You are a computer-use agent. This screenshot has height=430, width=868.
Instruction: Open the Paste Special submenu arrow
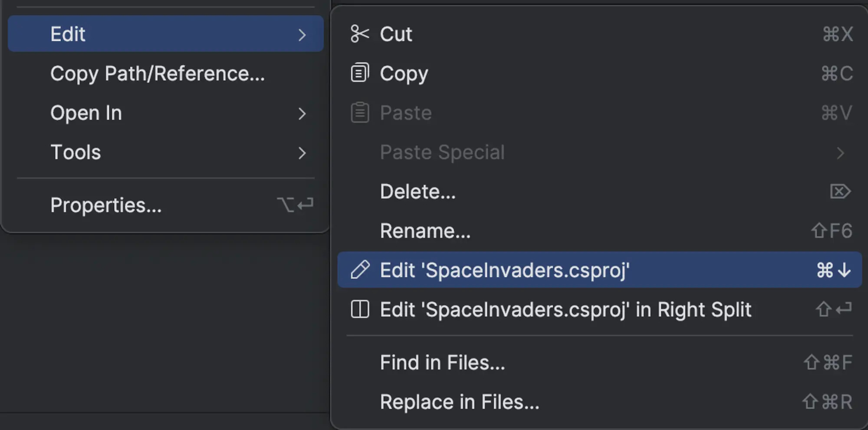[x=841, y=153]
